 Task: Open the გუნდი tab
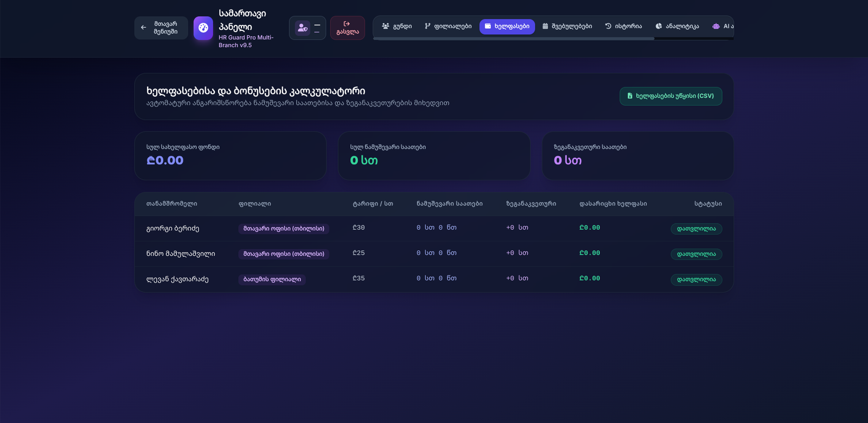tap(397, 26)
